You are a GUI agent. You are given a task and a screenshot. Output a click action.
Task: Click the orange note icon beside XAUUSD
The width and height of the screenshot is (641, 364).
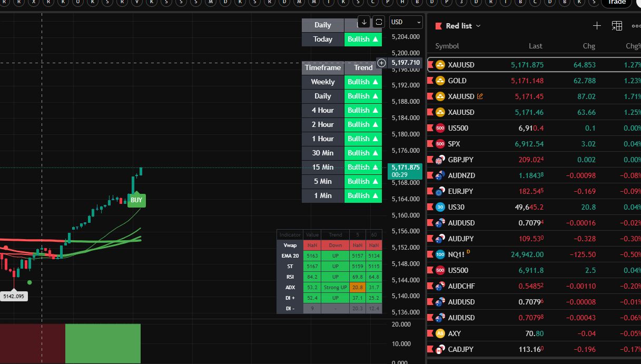click(480, 96)
